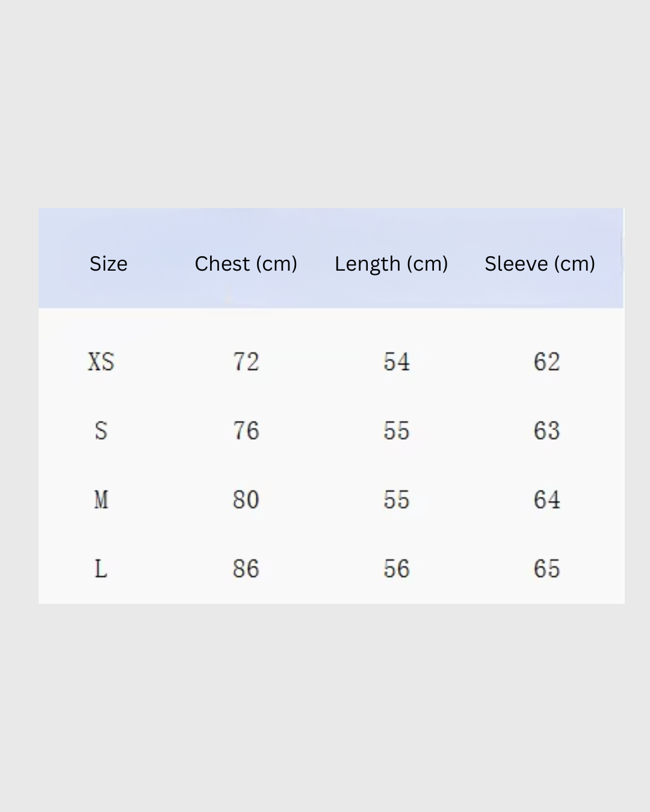Select chest value 76 for S

[246, 431]
